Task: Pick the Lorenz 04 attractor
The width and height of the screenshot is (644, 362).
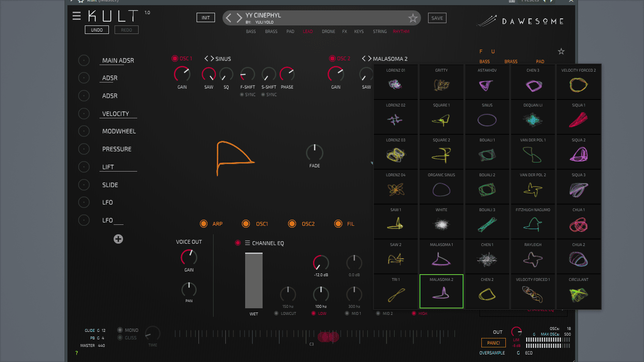Action: pos(396,186)
